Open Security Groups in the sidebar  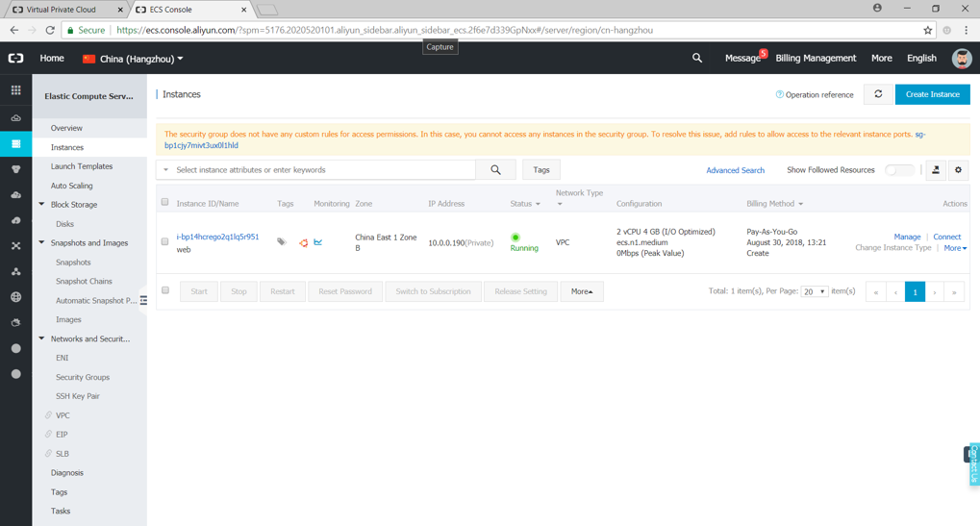pyautogui.click(x=83, y=377)
